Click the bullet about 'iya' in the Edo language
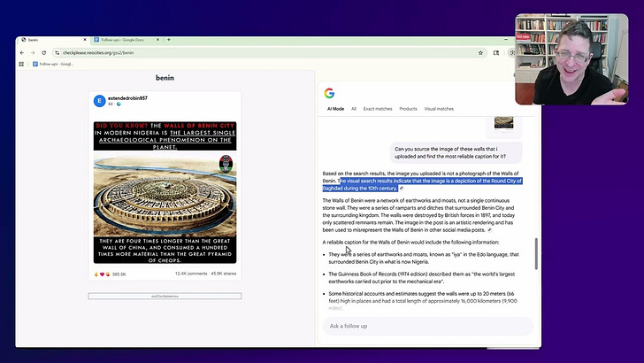 424,259
